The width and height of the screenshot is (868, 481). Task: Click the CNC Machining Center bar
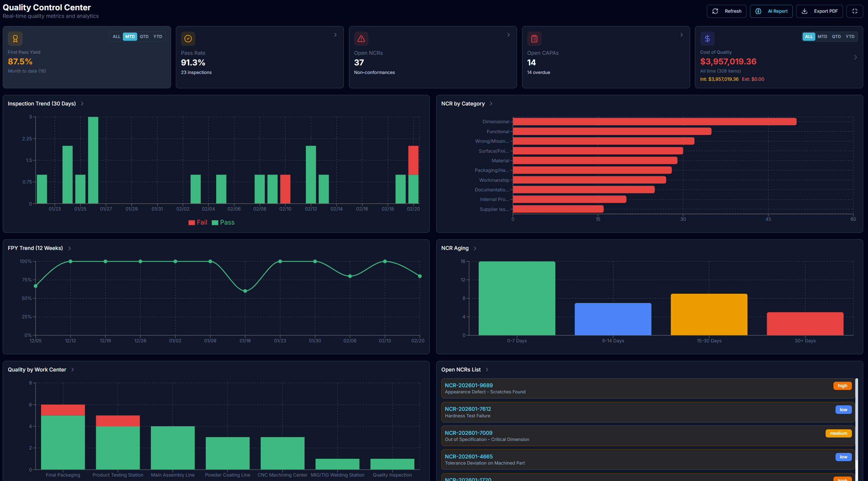click(x=282, y=453)
